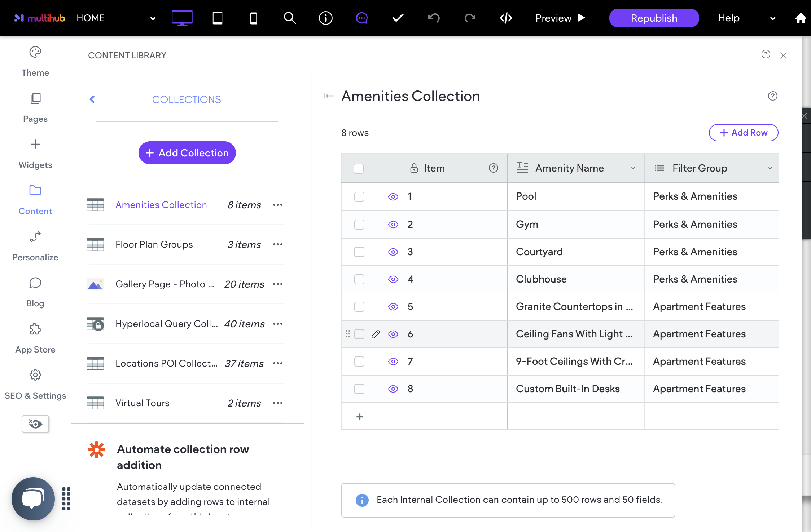Open the comments chat bubble icon

(362, 18)
